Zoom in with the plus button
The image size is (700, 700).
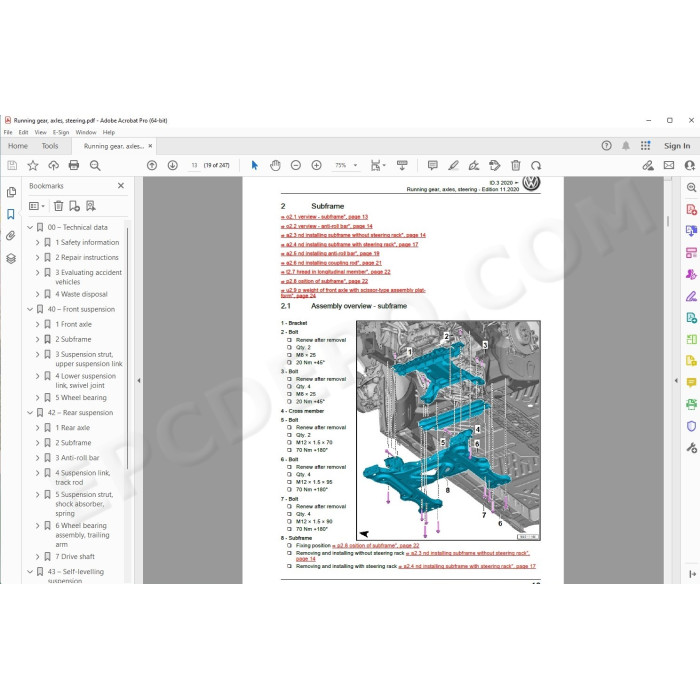coord(317,166)
